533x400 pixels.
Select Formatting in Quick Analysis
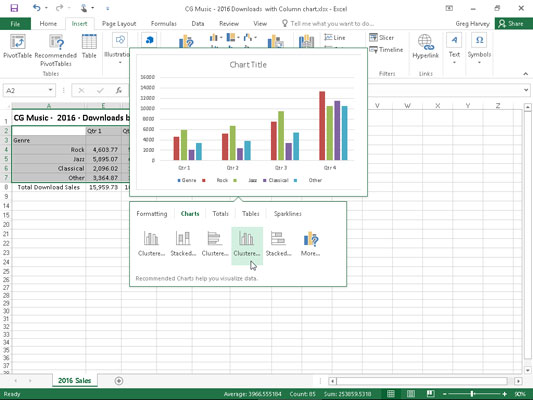(x=152, y=213)
